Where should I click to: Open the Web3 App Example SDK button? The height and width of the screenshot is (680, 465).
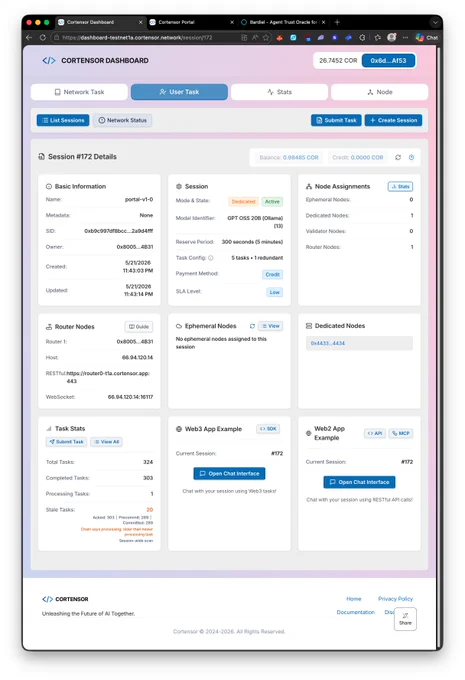tap(268, 429)
